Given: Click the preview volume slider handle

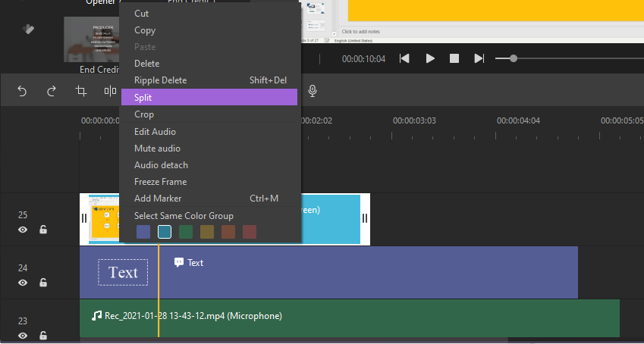Looking at the screenshot, I should 514,58.
